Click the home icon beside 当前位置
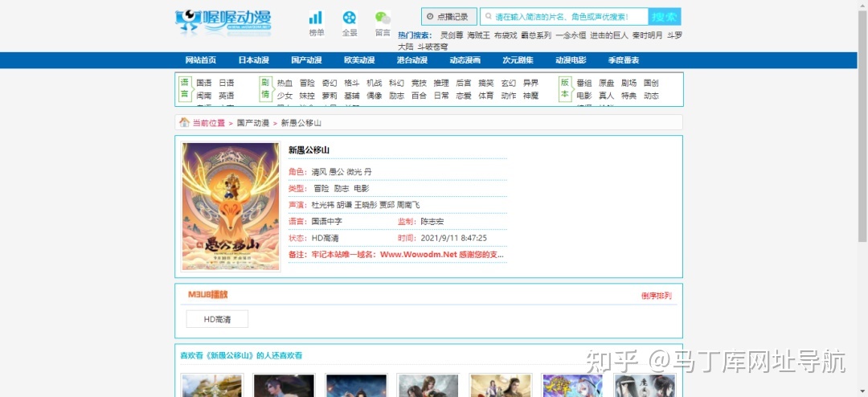The height and width of the screenshot is (397, 868). coord(184,122)
